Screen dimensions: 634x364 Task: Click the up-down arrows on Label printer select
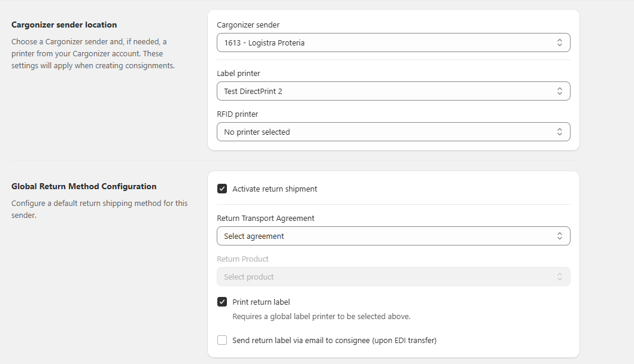[559, 91]
